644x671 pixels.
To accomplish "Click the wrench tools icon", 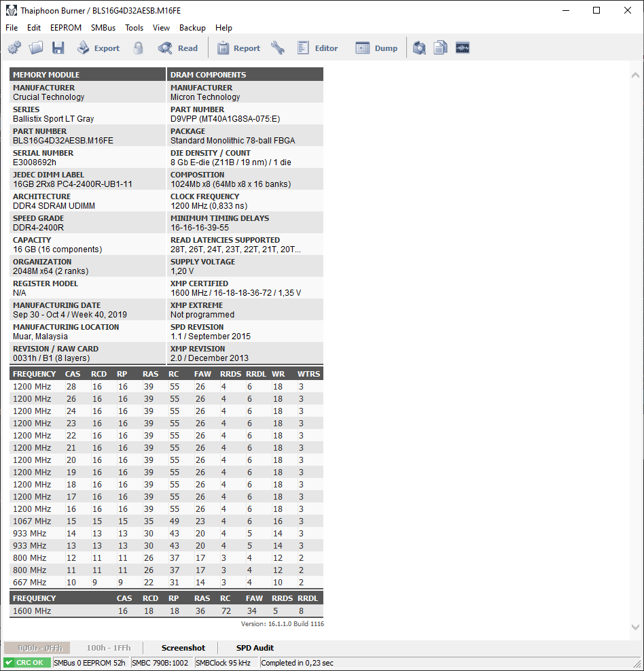I will (x=278, y=48).
